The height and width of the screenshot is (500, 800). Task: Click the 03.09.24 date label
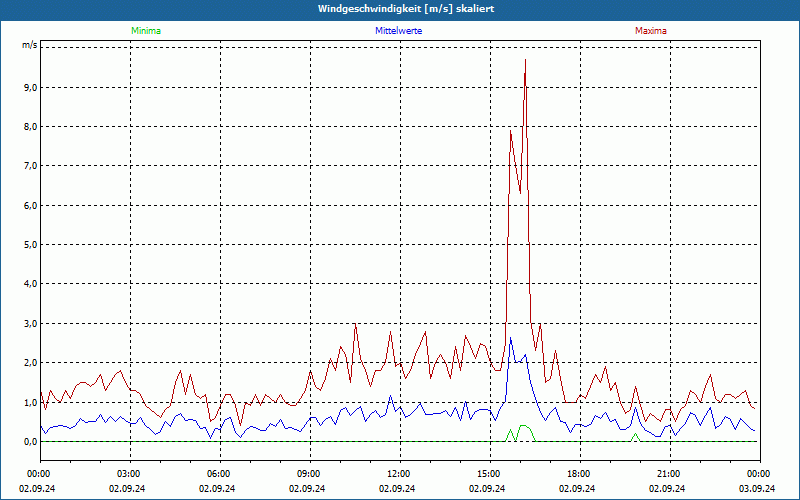pos(757,488)
